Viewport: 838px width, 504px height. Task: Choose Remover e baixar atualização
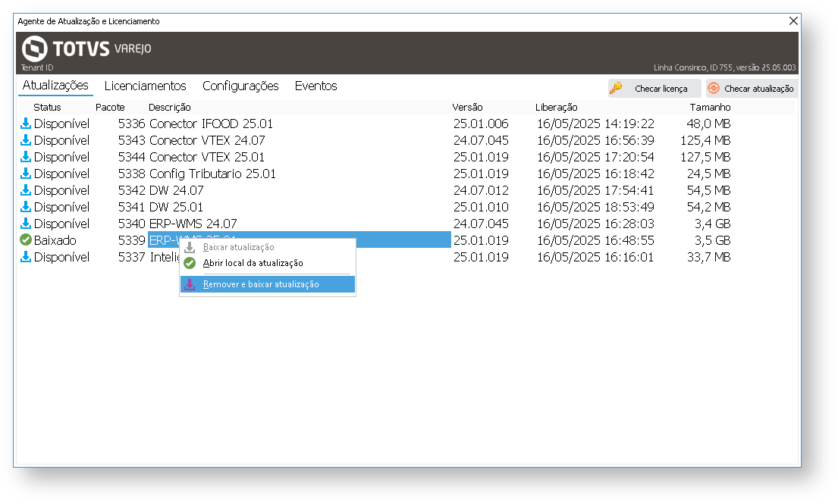click(x=267, y=284)
